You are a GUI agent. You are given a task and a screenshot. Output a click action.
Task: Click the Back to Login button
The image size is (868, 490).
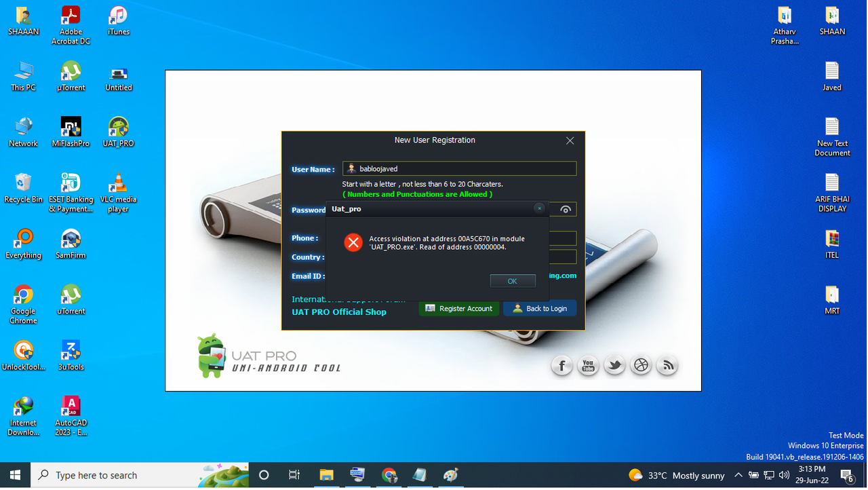(x=540, y=308)
